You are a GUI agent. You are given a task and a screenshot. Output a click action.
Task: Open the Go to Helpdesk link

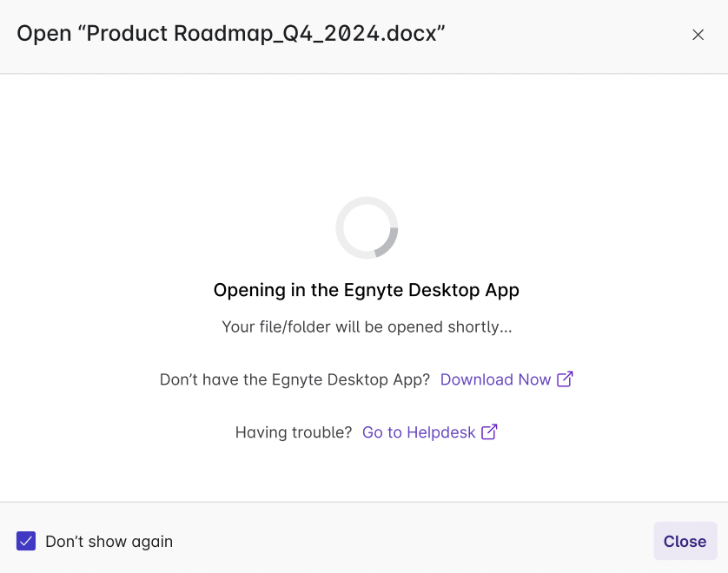418,431
